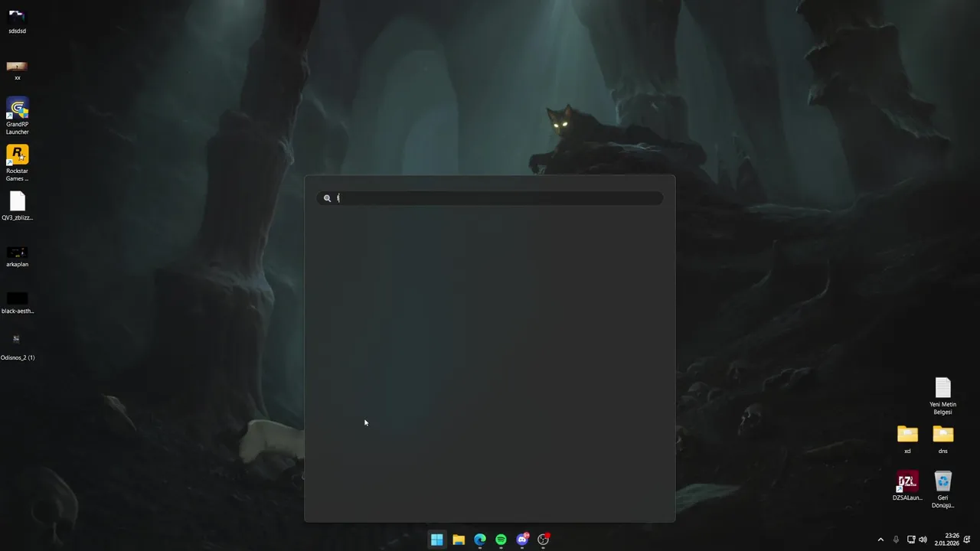
Task: Open Spotify from the taskbar
Action: [501, 540]
